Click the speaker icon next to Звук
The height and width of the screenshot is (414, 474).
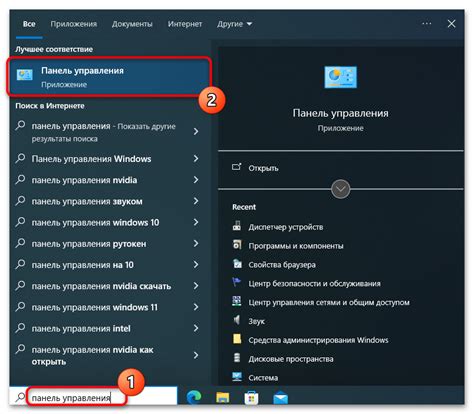236,320
